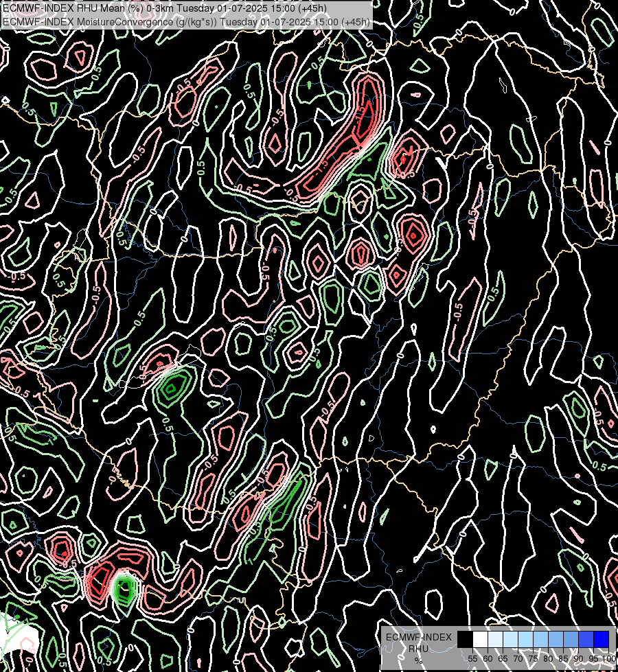Click the ECMWF-INDEX label in the legend
Screen dimensions: 618x672
click(x=419, y=637)
